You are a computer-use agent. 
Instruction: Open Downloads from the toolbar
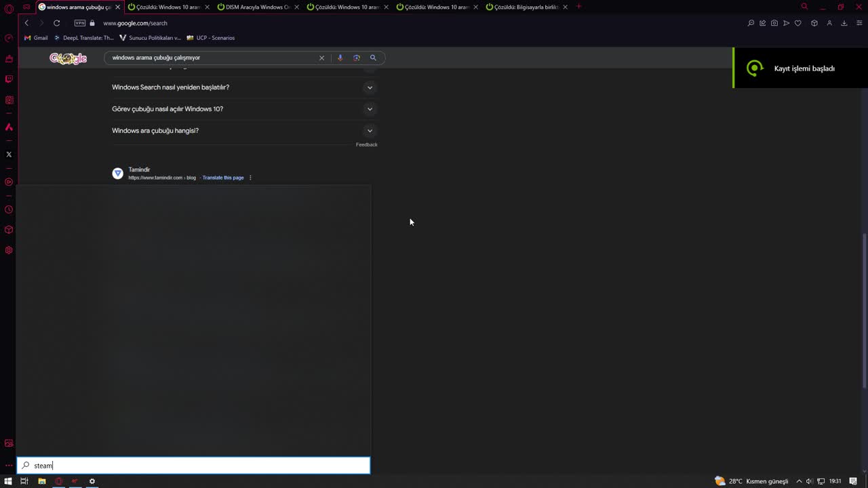point(844,22)
